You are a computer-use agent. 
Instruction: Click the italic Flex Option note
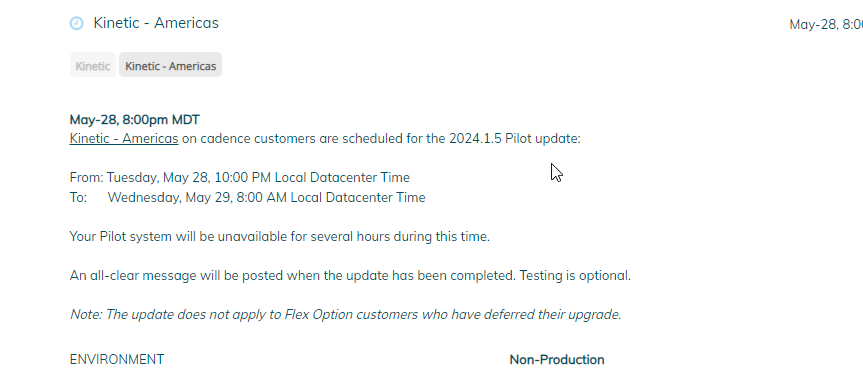tap(346, 315)
